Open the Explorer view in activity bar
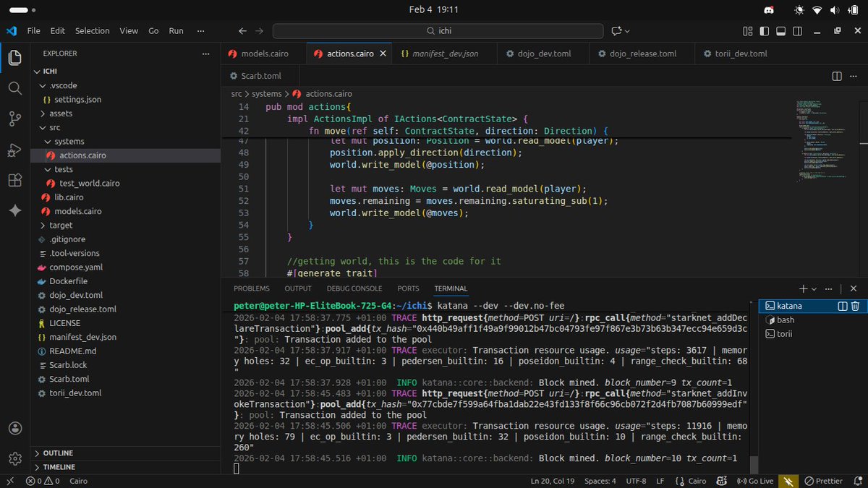The image size is (868, 488). tap(14, 57)
